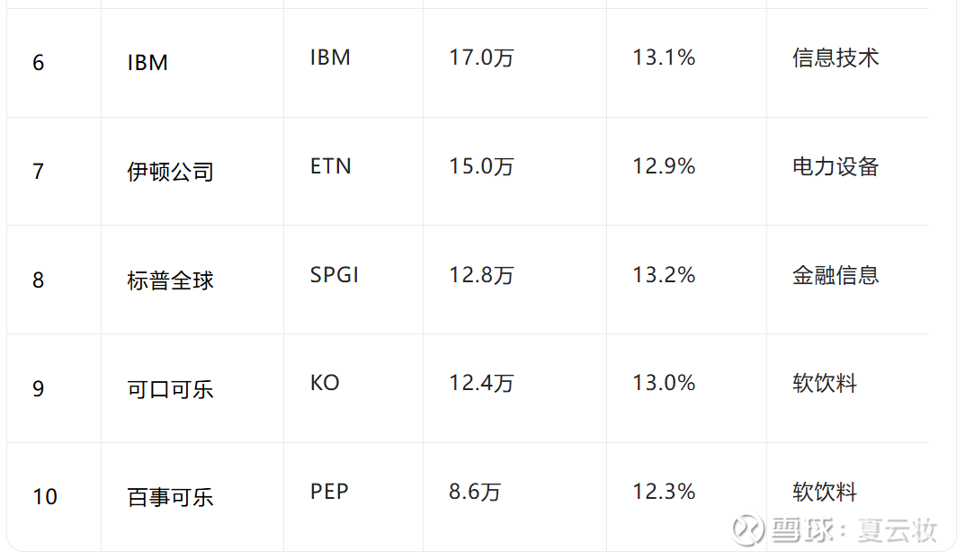Click the IBM company name cell
Image resolution: width=965 pixels, height=560 pixels.
(147, 63)
